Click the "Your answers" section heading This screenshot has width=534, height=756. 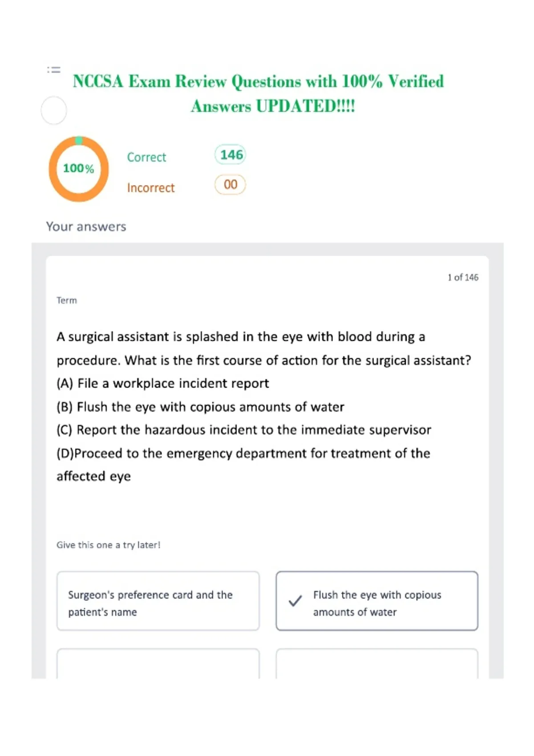point(86,227)
